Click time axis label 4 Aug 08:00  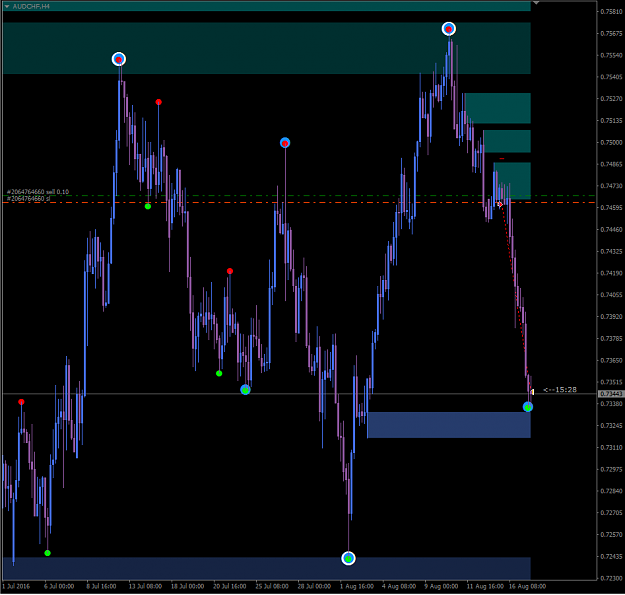[399, 587]
